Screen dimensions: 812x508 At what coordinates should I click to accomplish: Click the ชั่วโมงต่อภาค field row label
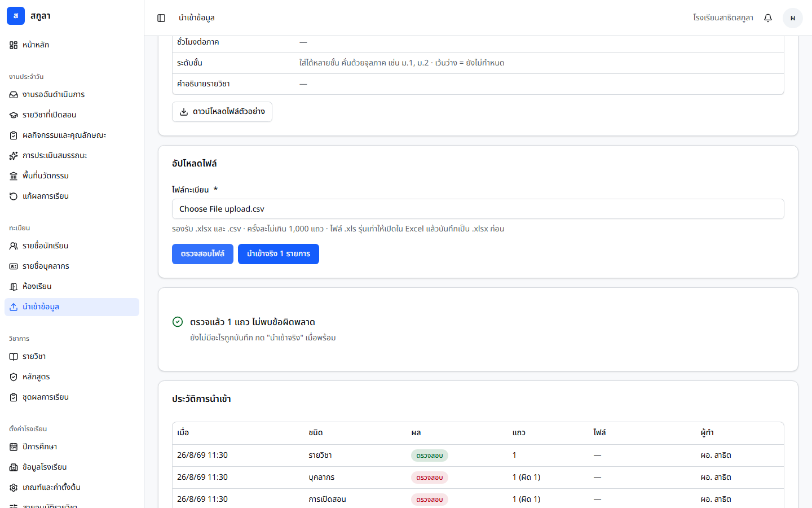coord(198,42)
